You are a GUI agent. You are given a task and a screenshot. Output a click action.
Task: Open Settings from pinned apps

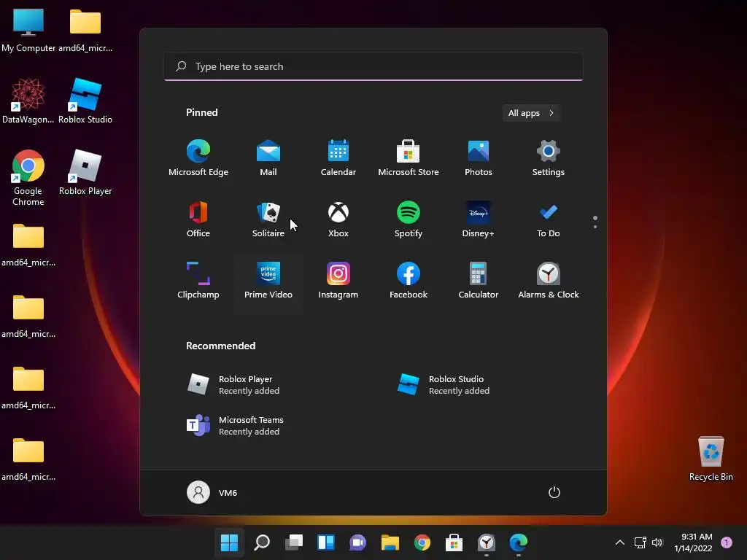(549, 158)
